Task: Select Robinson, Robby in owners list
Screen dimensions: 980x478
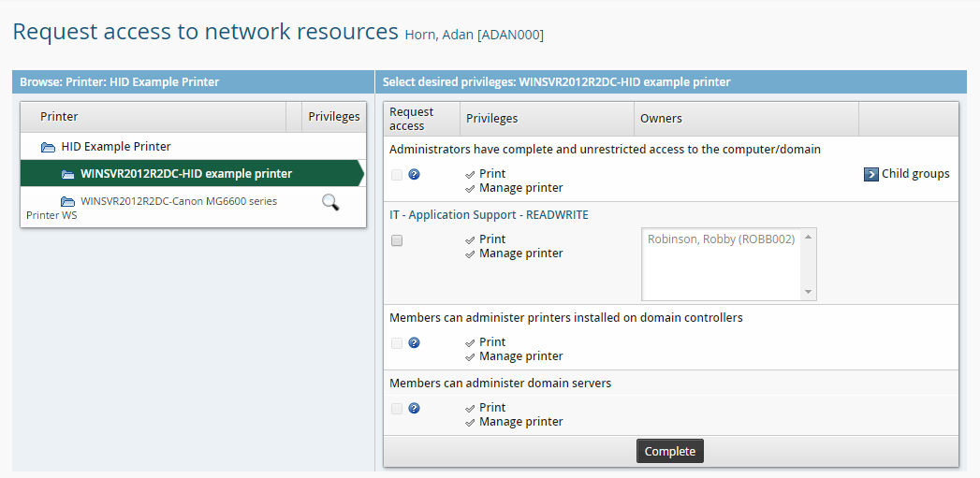Action: 721,239
